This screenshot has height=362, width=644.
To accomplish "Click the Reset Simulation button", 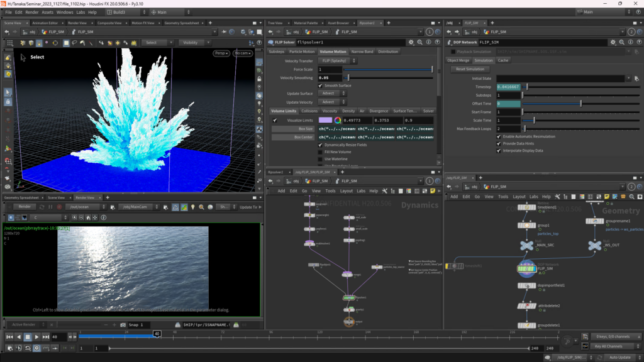I will (470, 69).
